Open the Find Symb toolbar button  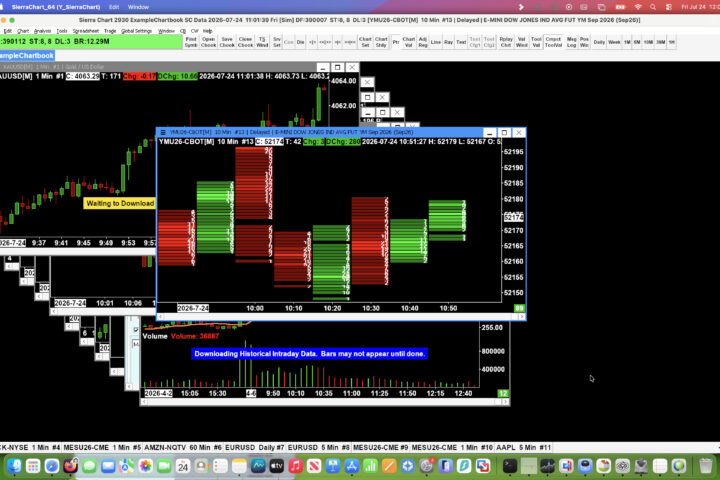click(x=191, y=42)
